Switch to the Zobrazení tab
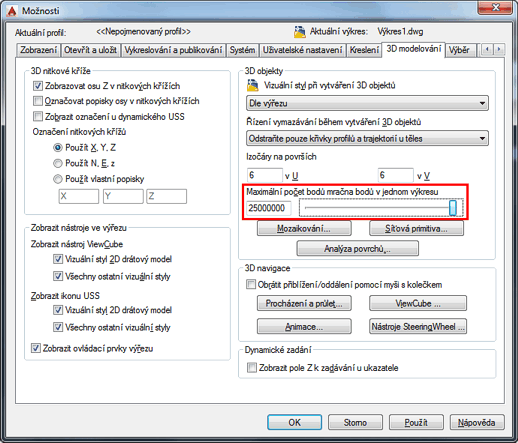This screenshot has width=518, height=443. pos(38,50)
